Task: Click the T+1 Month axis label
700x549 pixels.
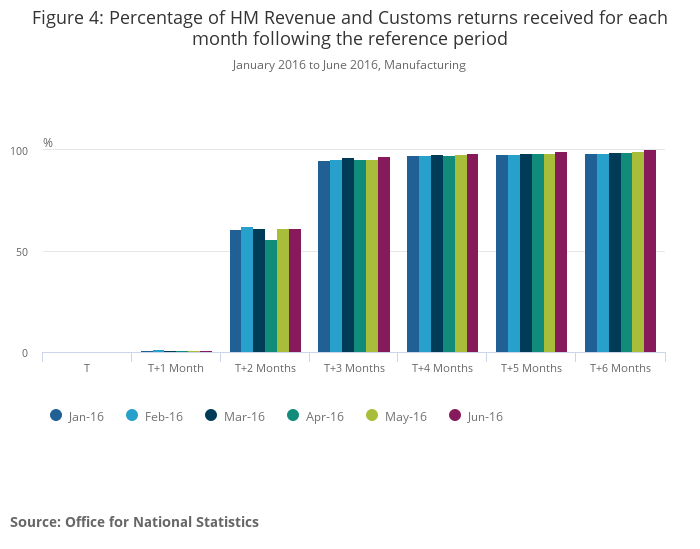Action: pyautogui.click(x=176, y=368)
